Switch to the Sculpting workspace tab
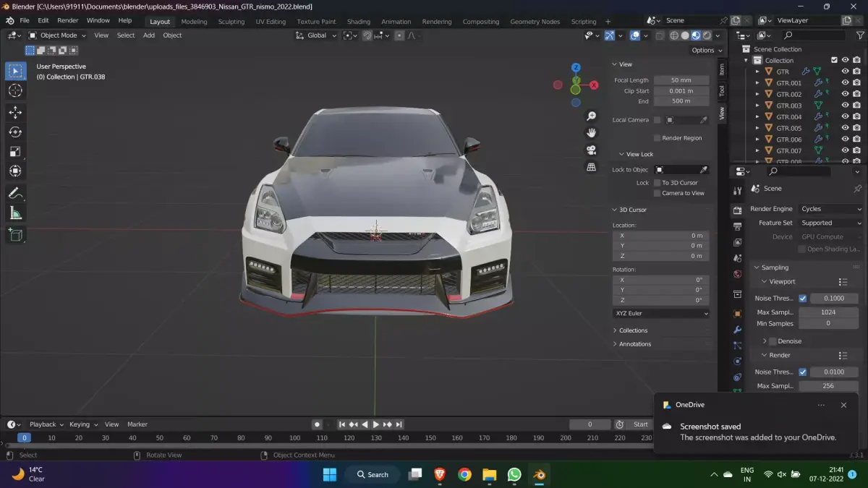This screenshot has width=868, height=488. point(231,21)
